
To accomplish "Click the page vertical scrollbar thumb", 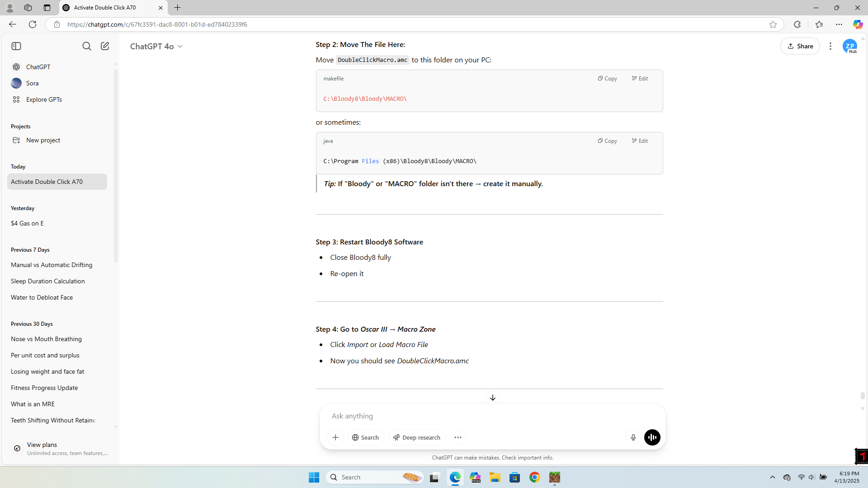I will (x=863, y=395).
